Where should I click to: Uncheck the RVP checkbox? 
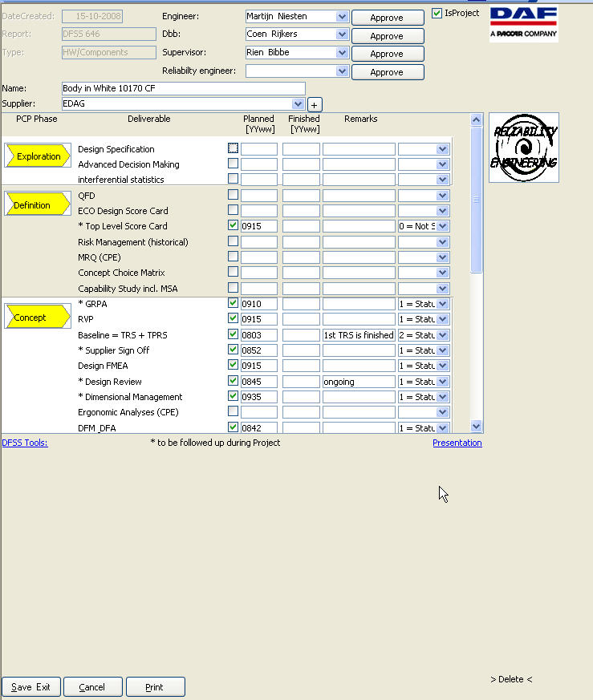coord(233,318)
